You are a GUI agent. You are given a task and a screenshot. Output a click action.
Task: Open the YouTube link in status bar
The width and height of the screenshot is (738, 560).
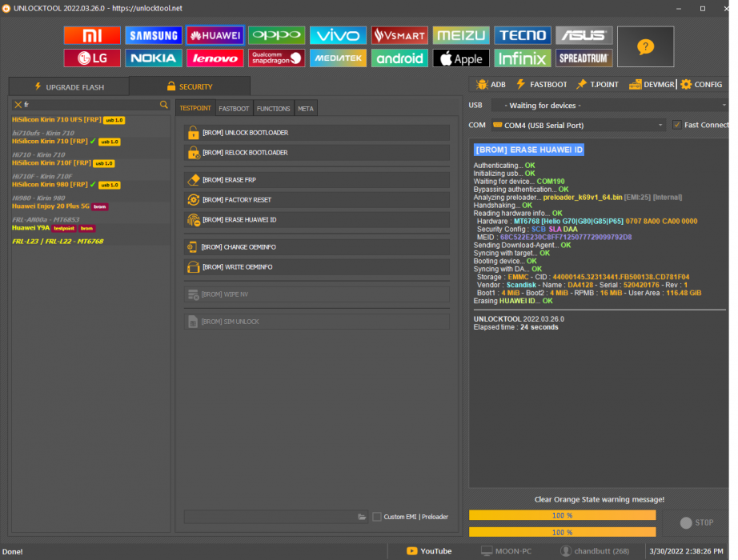click(429, 551)
